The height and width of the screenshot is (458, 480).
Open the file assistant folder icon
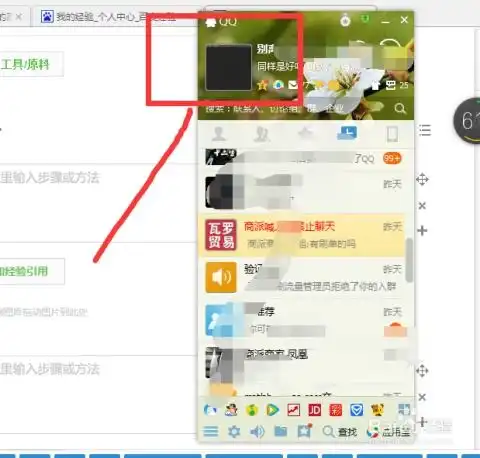280,432
